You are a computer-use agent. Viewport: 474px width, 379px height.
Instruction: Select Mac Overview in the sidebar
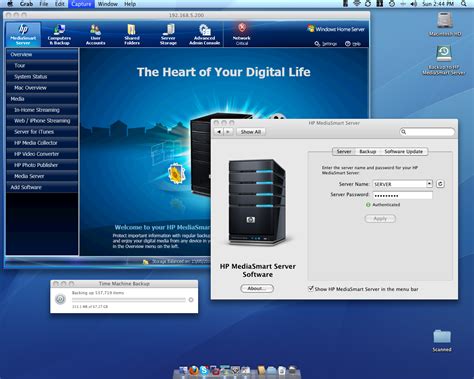click(42, 88)
